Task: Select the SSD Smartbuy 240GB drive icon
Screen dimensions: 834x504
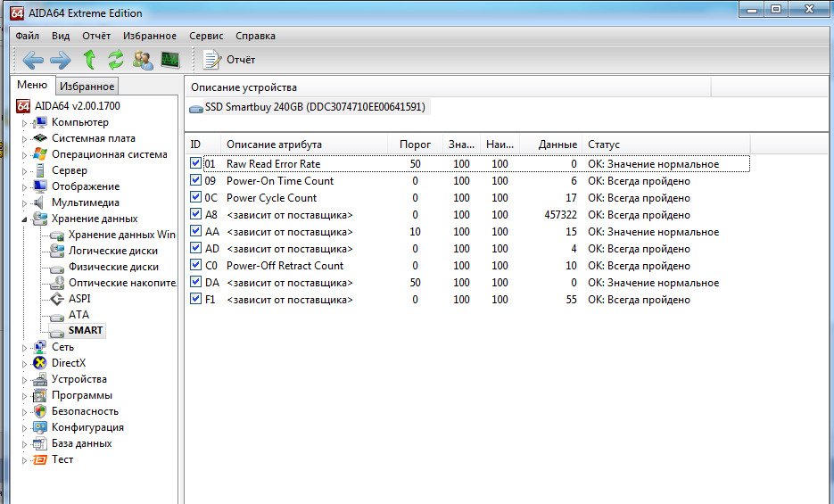Action: click(x=196, y=108)
